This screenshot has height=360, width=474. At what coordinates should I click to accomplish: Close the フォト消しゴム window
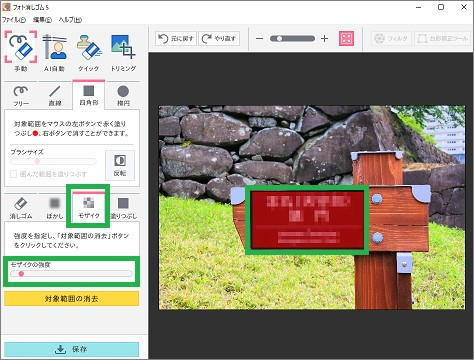click(x=464, y=7)
